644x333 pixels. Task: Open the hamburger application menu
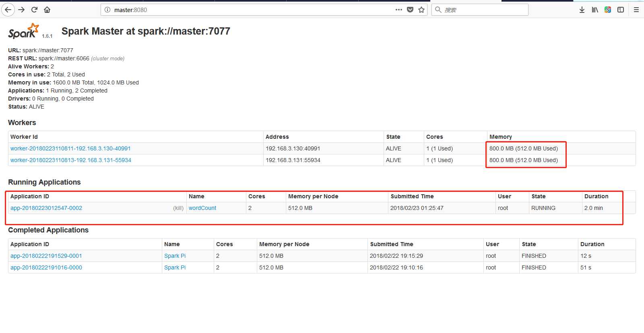[636, 10]
